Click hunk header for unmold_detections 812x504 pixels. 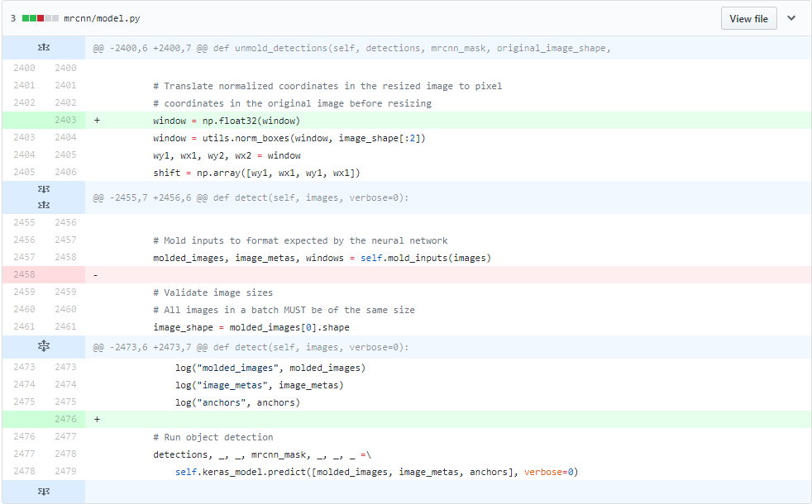[351, 48]
